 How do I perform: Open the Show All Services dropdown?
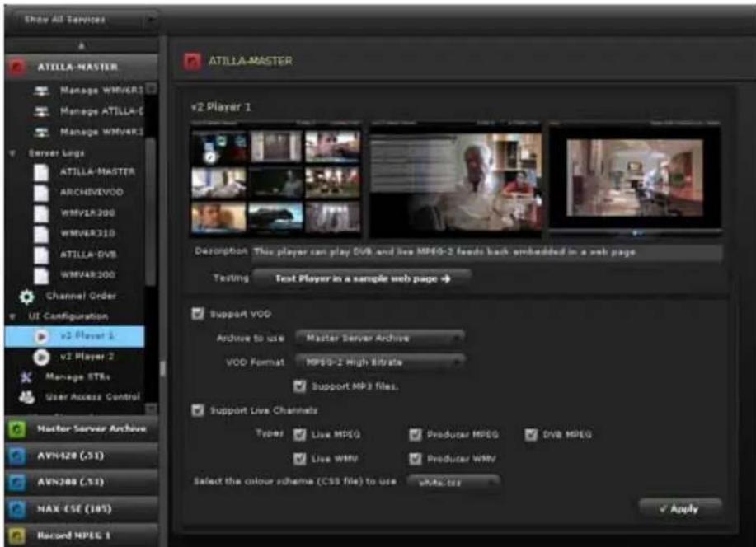pos(85,21)
